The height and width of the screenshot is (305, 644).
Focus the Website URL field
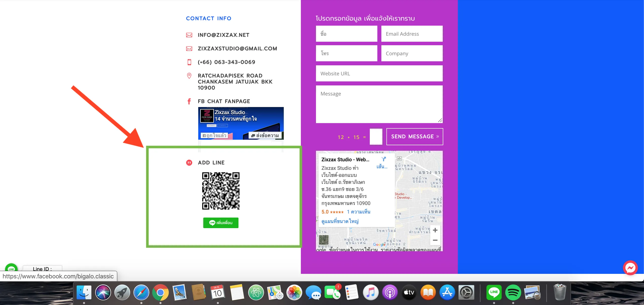point(379,73)
